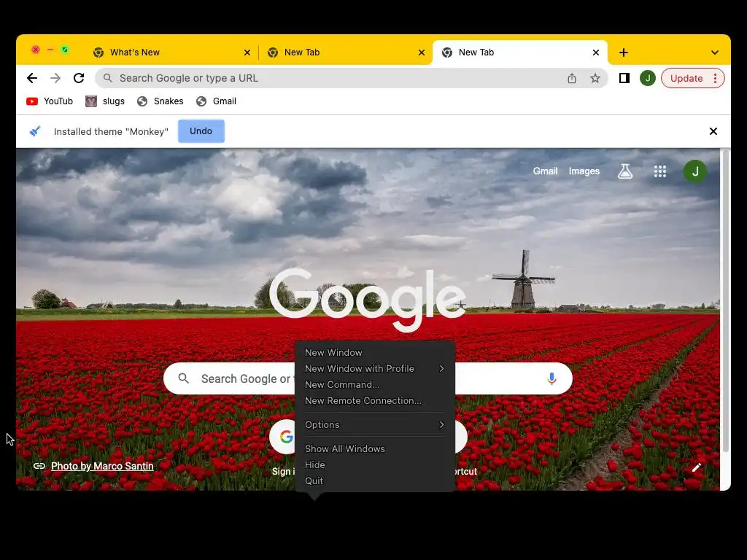Select the active New Tab on the right
The image size is (747, 560).
point(519,52)
